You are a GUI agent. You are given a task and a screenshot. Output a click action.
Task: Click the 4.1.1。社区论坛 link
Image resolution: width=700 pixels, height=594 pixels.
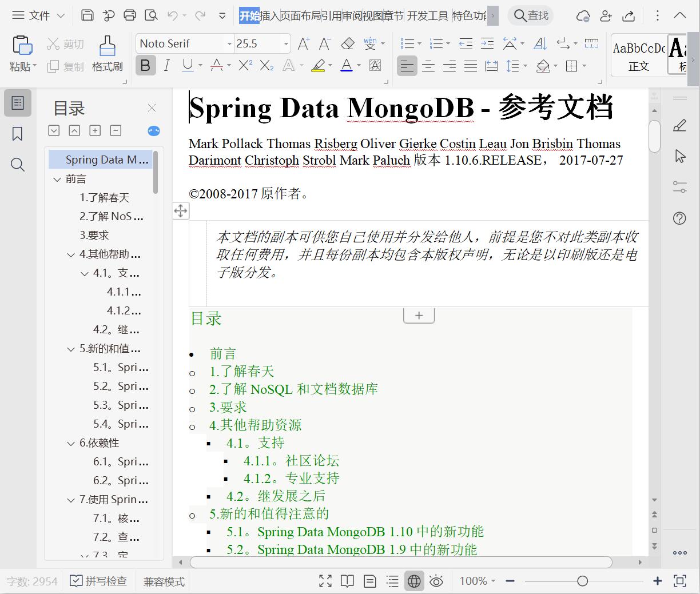click(x=291, y=461)
